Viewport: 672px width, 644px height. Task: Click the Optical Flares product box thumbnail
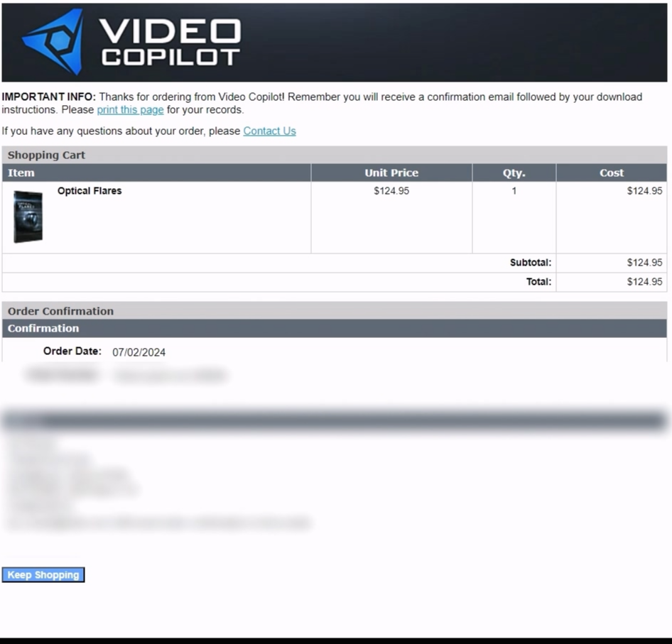pyautogui.click(x=28, y=217)
